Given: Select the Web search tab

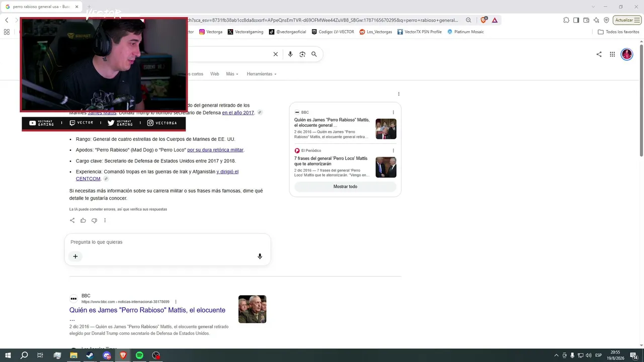Looking at the screenshot, I should point(214,74).
